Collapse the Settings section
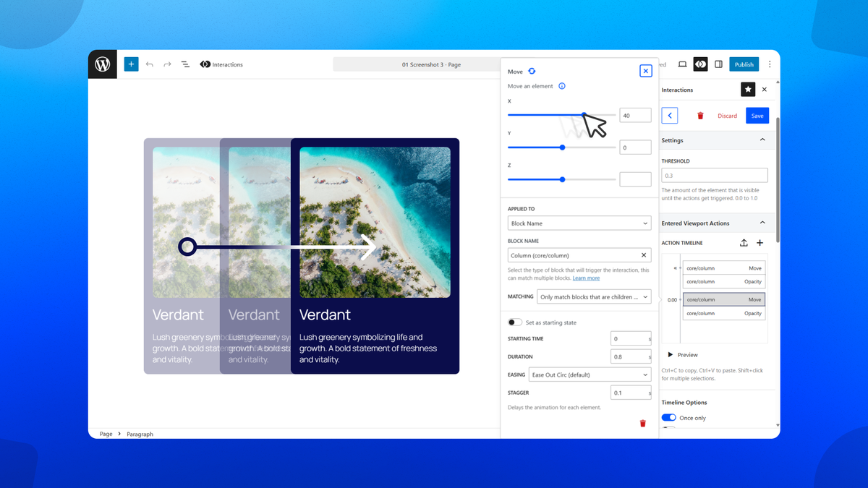Screen dimensions: 868x488 [x=763, y=140]
